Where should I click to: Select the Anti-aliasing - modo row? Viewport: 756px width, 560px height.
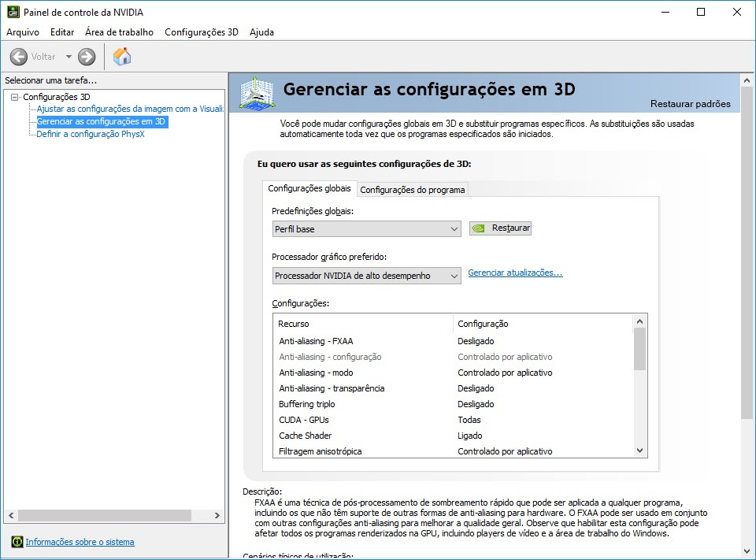(454, 373)
